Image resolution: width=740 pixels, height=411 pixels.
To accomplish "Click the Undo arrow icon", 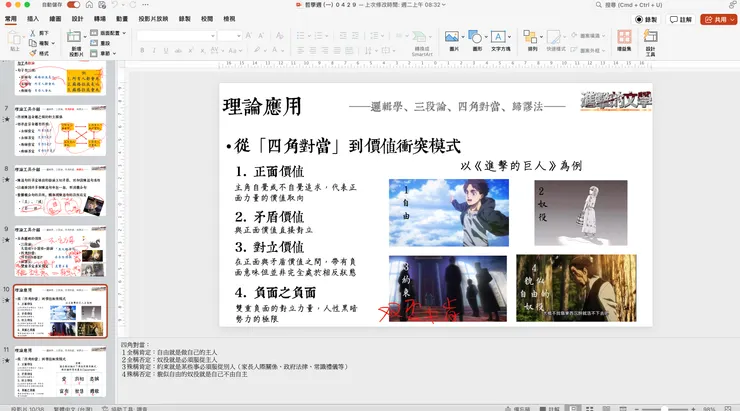I will point(115,5).
